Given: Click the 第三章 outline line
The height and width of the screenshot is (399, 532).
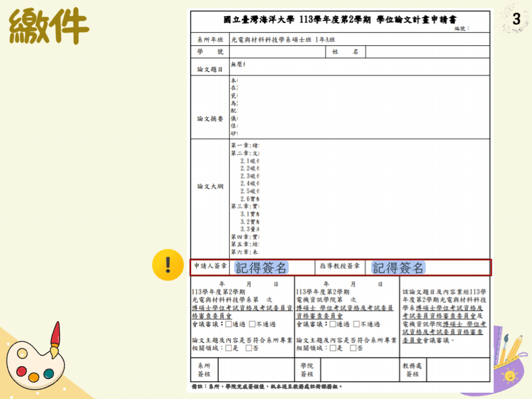Looking at the screenshot, I should coord(245,206).
